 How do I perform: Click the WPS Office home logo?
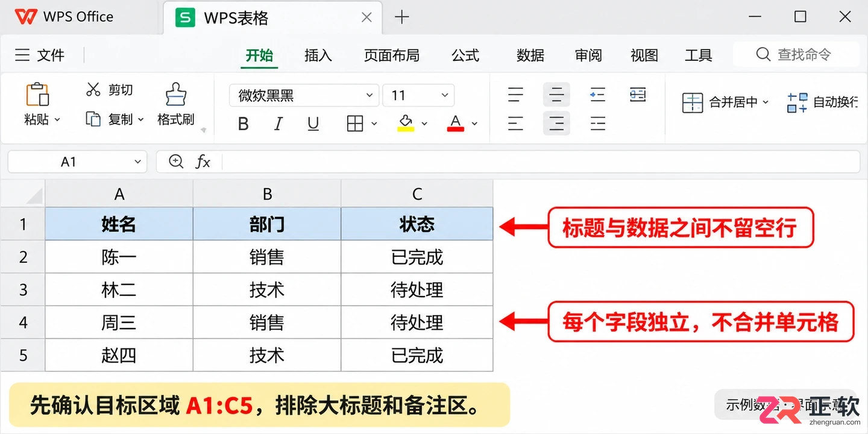(x=25, y=17)
